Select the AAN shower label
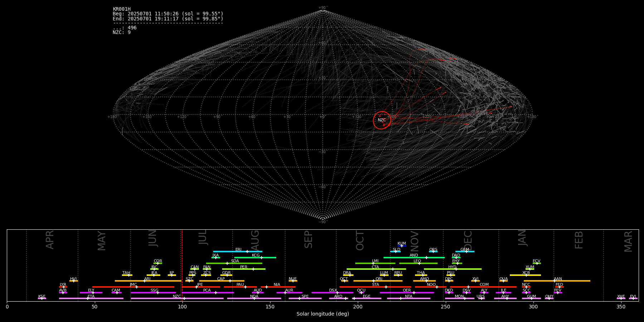Viewport: 644px width, 322px height. [x=558, y=279]
